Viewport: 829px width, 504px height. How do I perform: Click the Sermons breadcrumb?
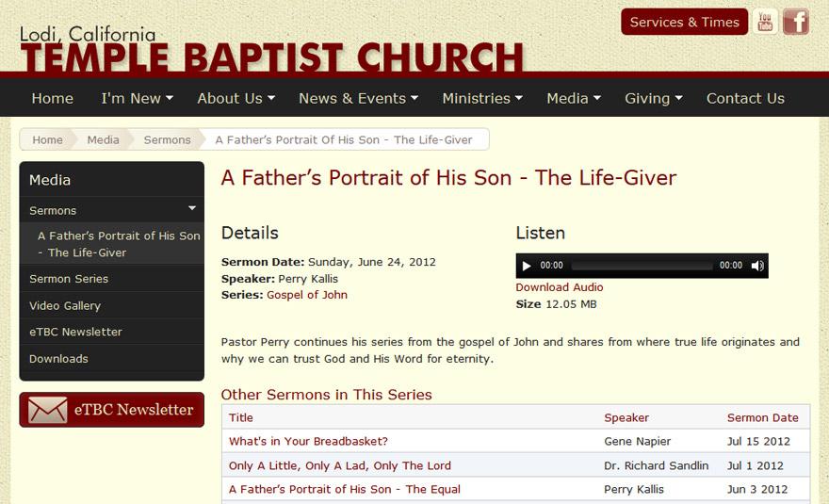point(167,139)
